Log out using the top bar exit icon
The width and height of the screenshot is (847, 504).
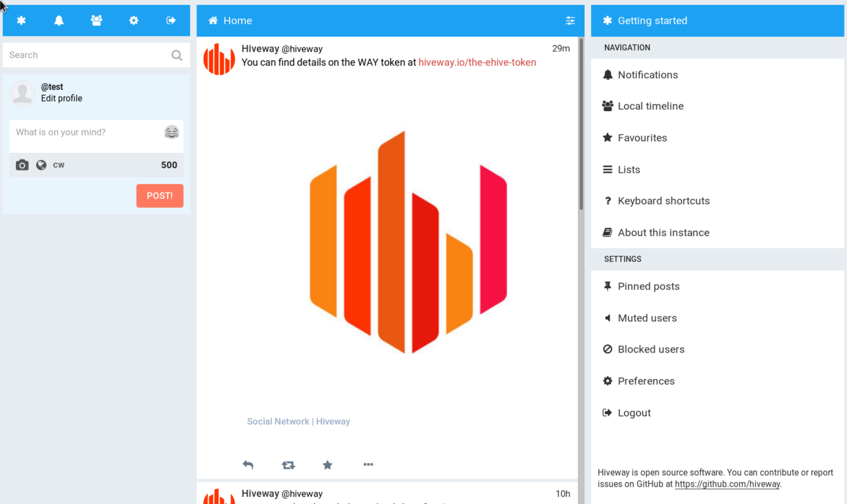pyautogui.click(x=171, y=21)
